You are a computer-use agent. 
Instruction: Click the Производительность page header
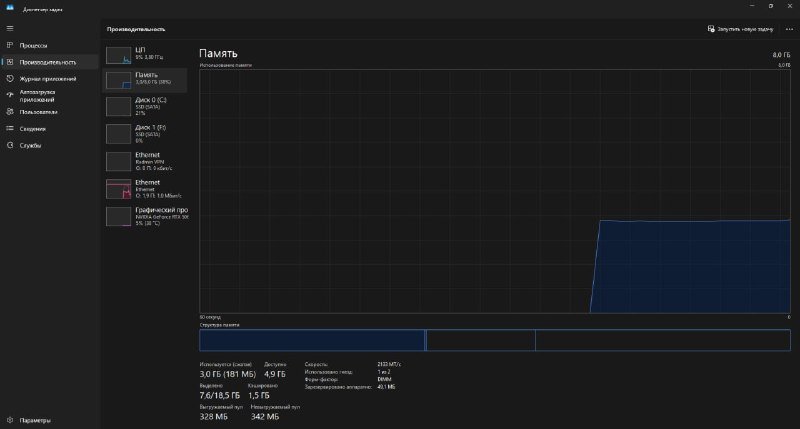[x=136, y=29]
